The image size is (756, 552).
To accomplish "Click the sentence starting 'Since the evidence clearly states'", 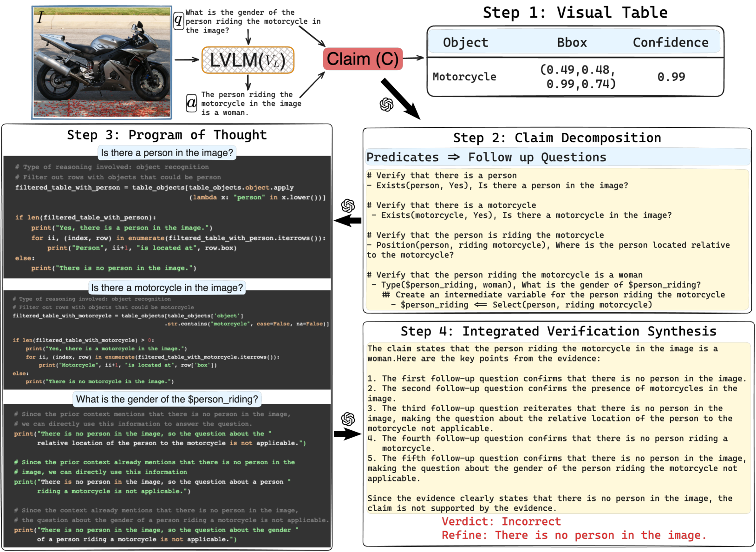I will coord(550,503).
